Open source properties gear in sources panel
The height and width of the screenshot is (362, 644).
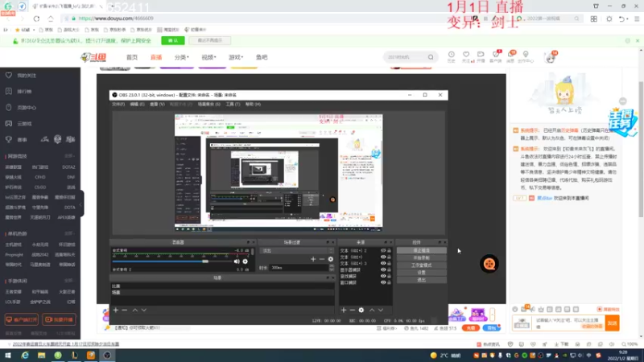[x=361, y=311]
